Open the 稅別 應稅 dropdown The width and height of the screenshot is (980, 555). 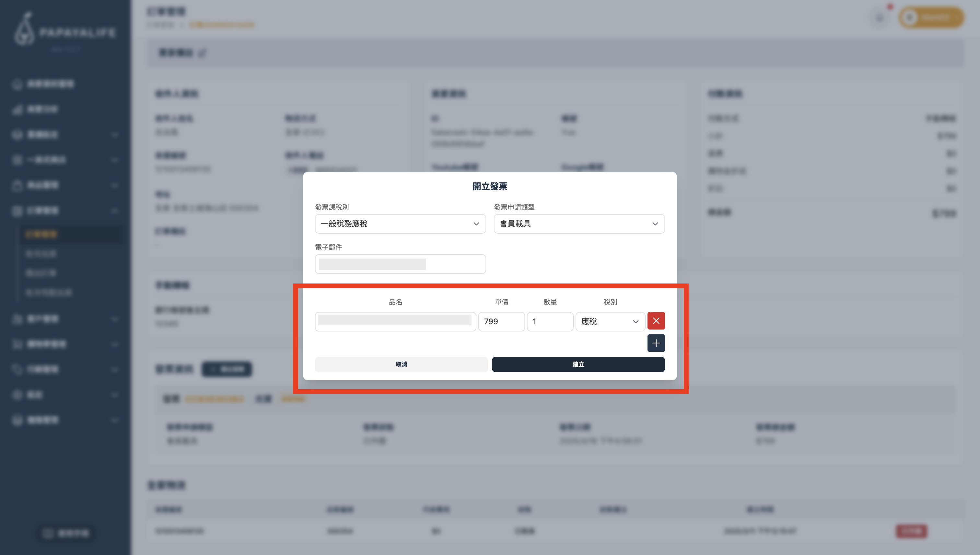tap(610, 321)
